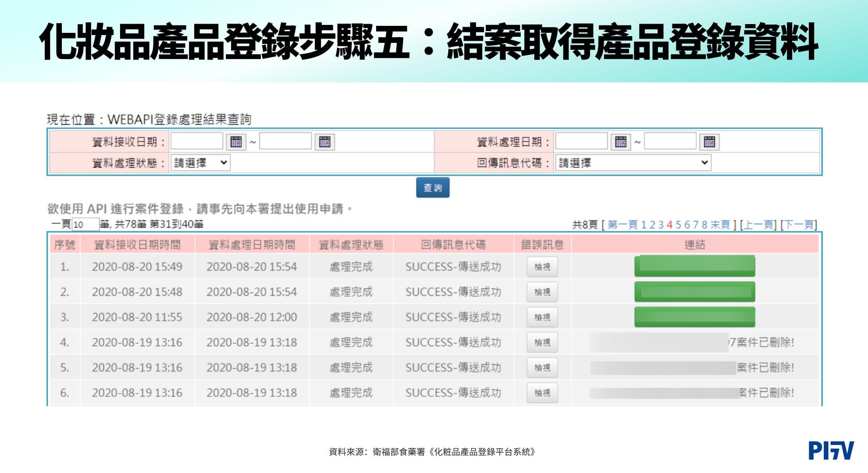Go to 末頁 last page

(721, 224)
